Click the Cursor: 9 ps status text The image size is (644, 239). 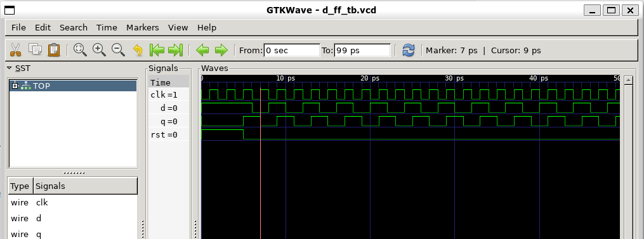click(x=516, y=51)
